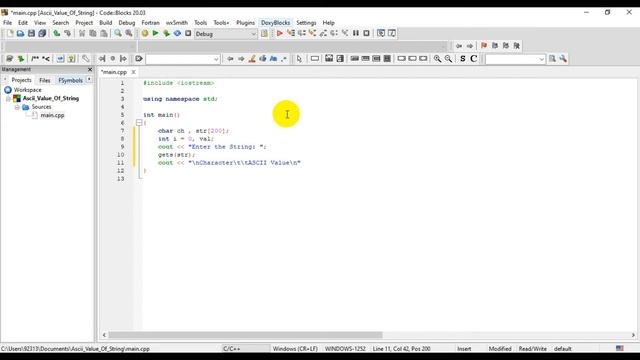Viewport: 640px width, 360px height.
Task: Switch to the FSymbols tab in Management
Action: (70, 80)
